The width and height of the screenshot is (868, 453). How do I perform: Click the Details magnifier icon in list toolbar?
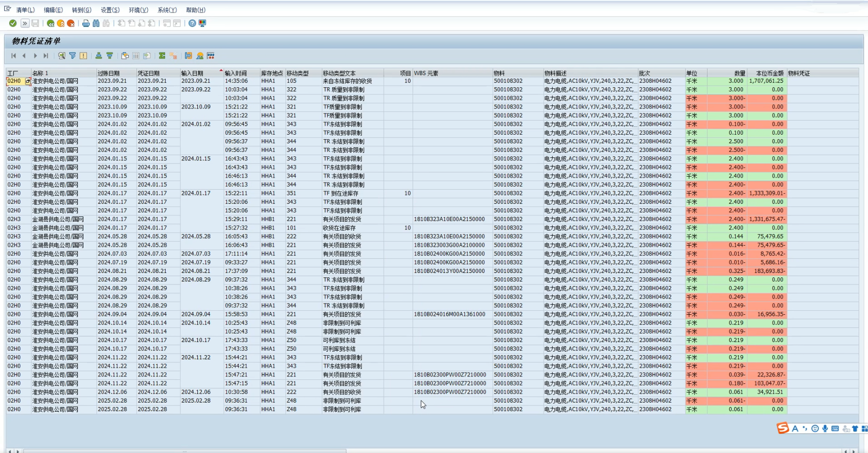[61, 56]
